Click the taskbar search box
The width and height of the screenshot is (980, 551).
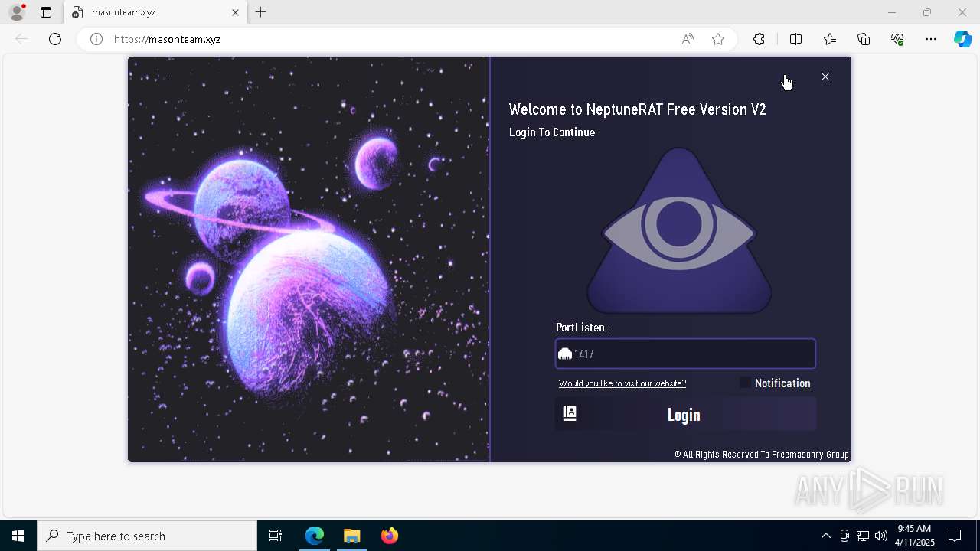click(147, 536)
